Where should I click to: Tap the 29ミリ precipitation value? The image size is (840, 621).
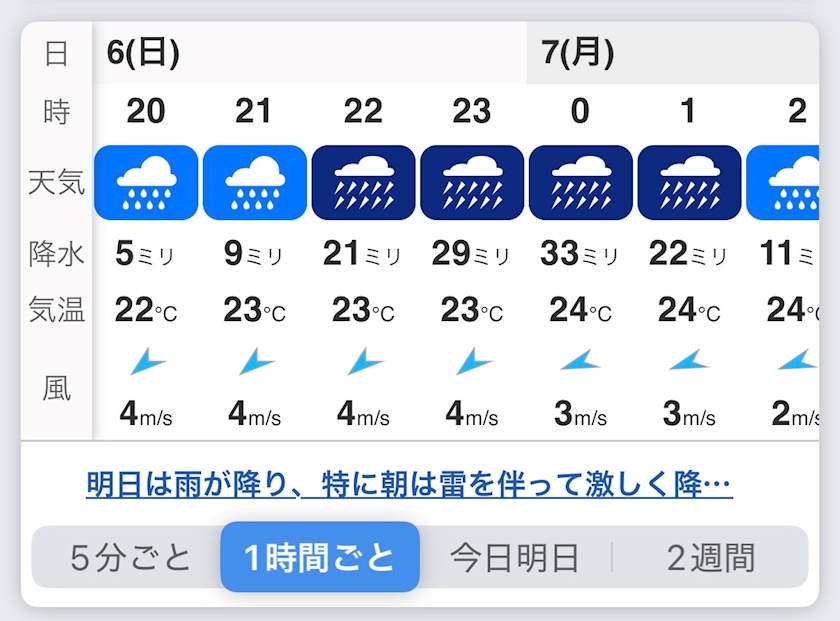[x=471, y=253]
